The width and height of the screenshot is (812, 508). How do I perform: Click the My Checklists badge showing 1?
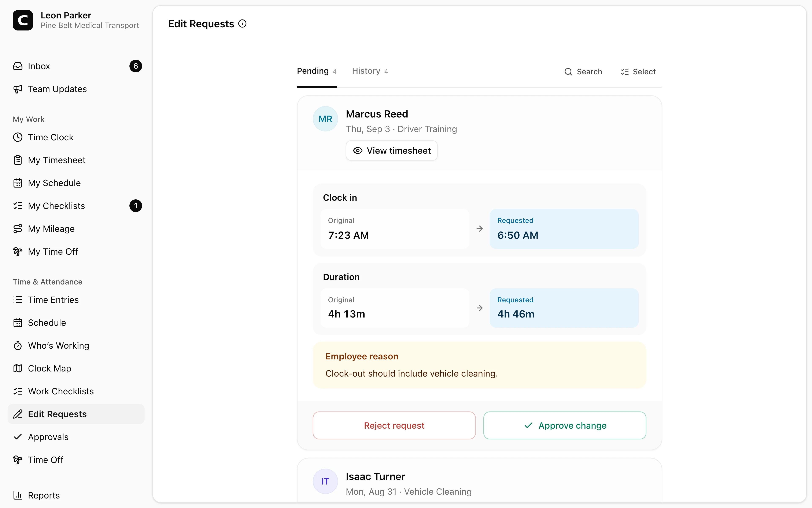tap(136, 206)
